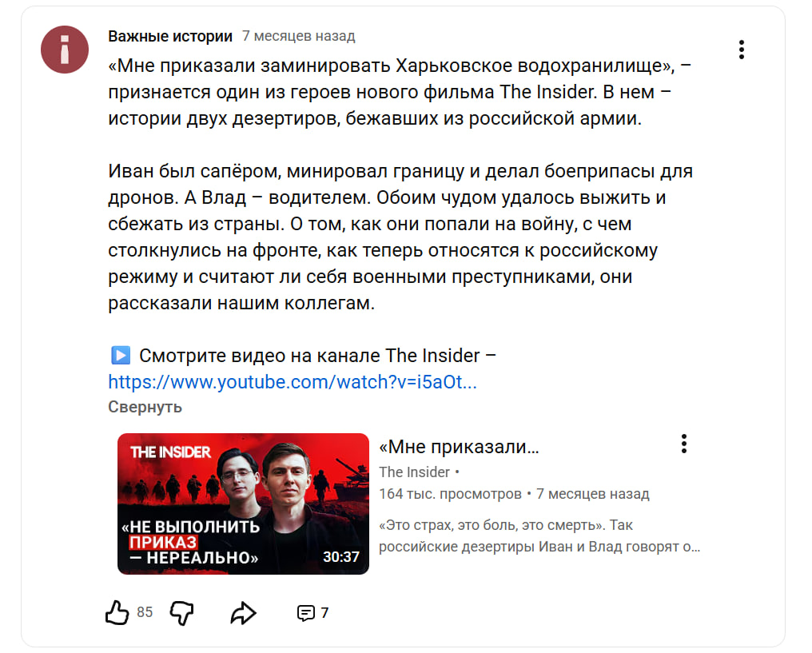Open video card three-dot options menu
The image size is (812, 653).
(x=684, y=444)
